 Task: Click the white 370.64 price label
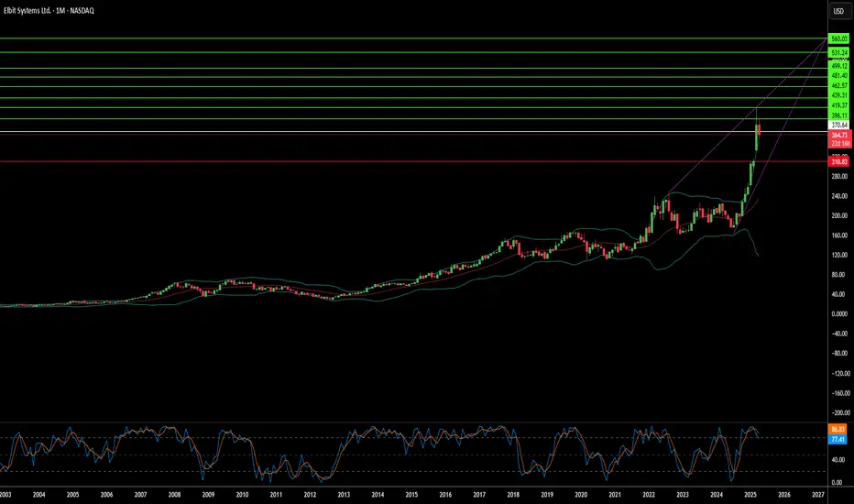coord(838,126)
